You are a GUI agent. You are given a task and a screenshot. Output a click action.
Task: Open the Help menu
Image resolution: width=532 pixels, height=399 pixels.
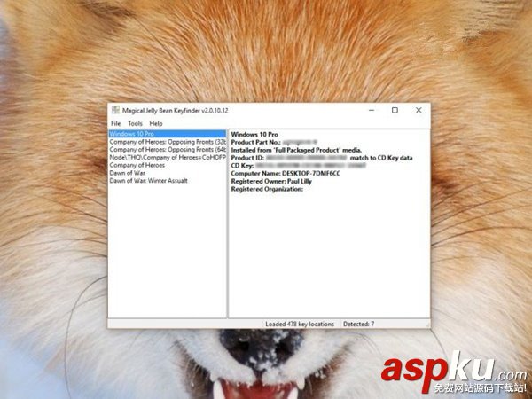(156, 123)
